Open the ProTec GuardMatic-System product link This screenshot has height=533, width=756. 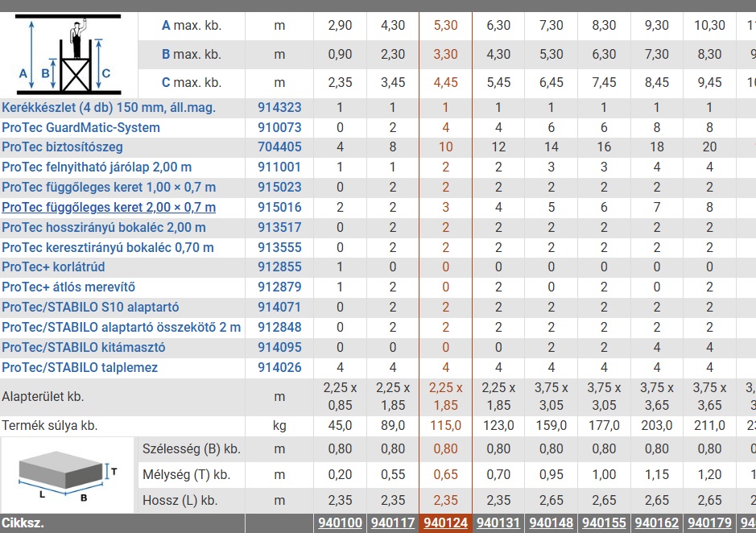click(81, 127)
